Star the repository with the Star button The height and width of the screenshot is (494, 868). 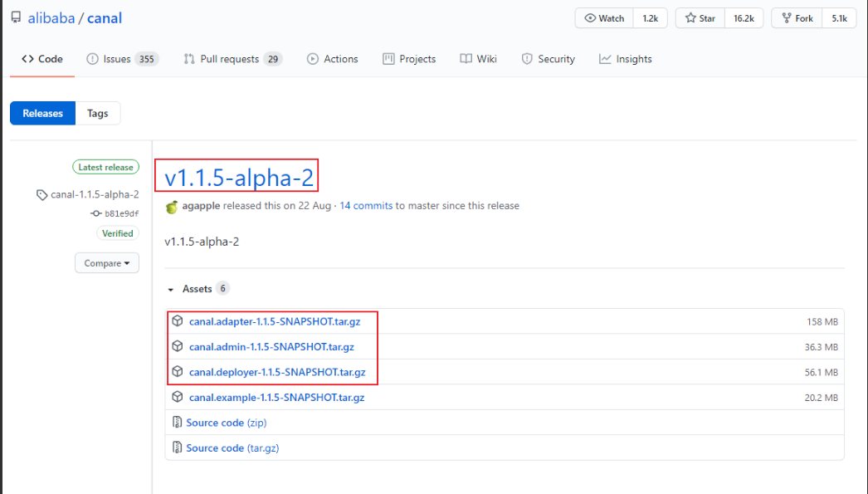pyautogui.click(x=700, y=18)
